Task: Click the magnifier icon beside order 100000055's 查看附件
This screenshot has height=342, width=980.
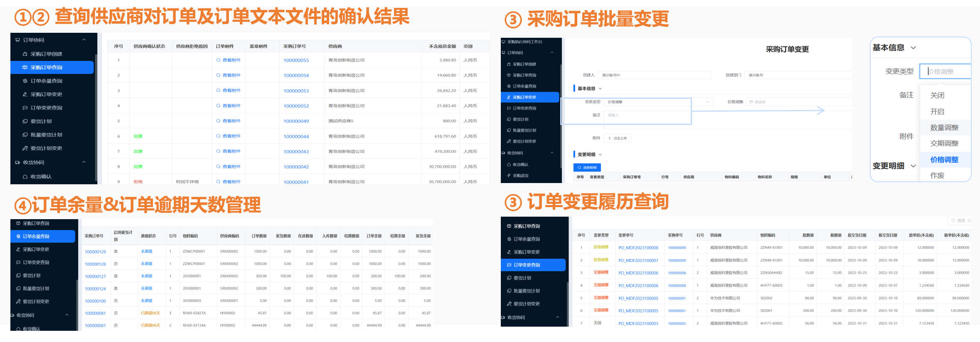Action: [218, 60]
